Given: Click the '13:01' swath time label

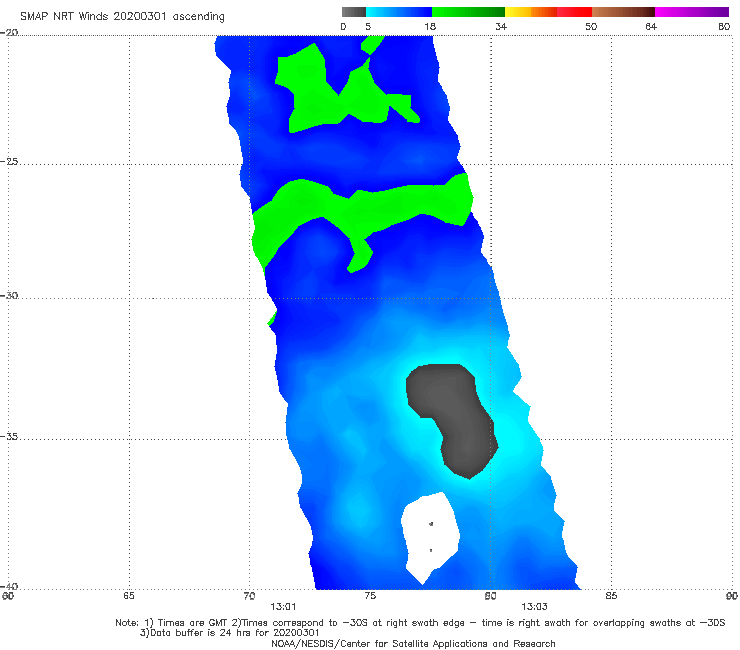Looking at the screenshot, I should (283, 607).
